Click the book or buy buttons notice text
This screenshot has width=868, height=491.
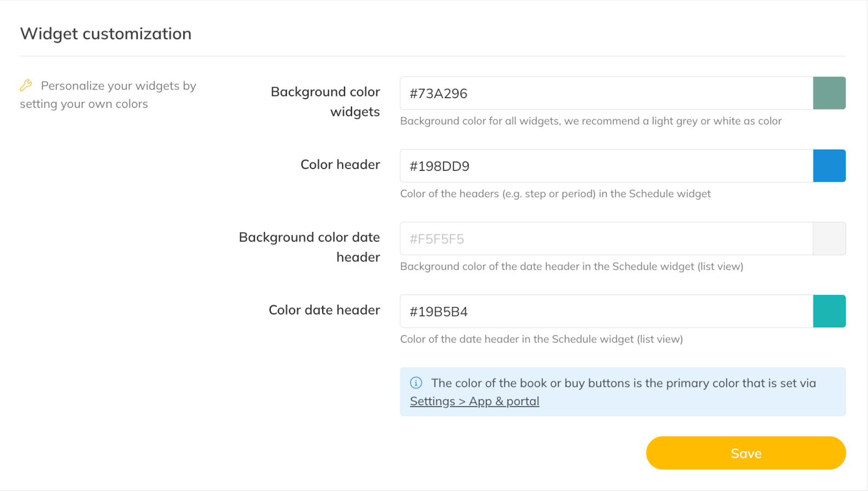(623, 383)
